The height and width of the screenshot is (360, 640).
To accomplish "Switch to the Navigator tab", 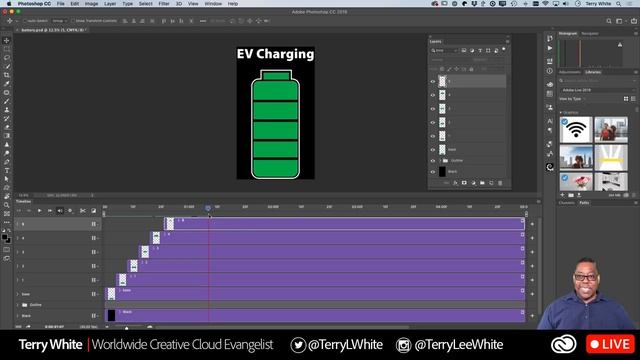I will pos(590,33).
